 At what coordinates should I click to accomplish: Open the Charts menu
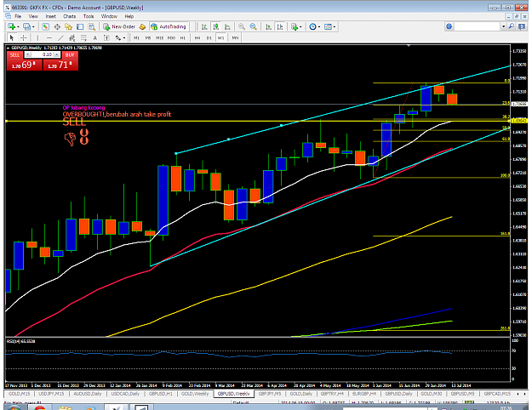(x=69, y=16)
